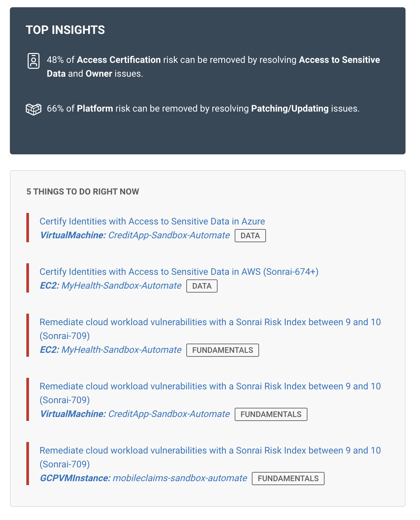Click FUNDAMENTALS tag next to EC2 MyHealth-Sandbox-Automate
The width and height of the screenshot is (420, 520).
(x=223, y=350)
